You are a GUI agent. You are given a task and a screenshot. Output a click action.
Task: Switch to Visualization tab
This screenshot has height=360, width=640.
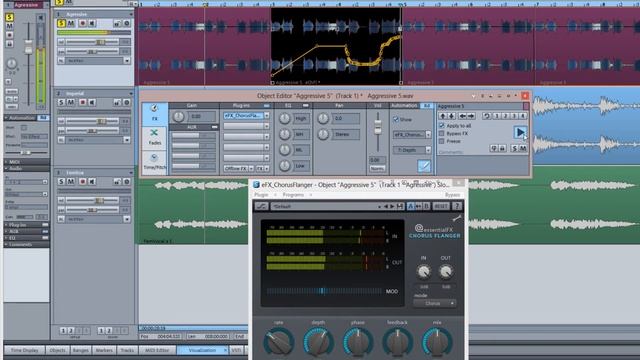point(202,350)
